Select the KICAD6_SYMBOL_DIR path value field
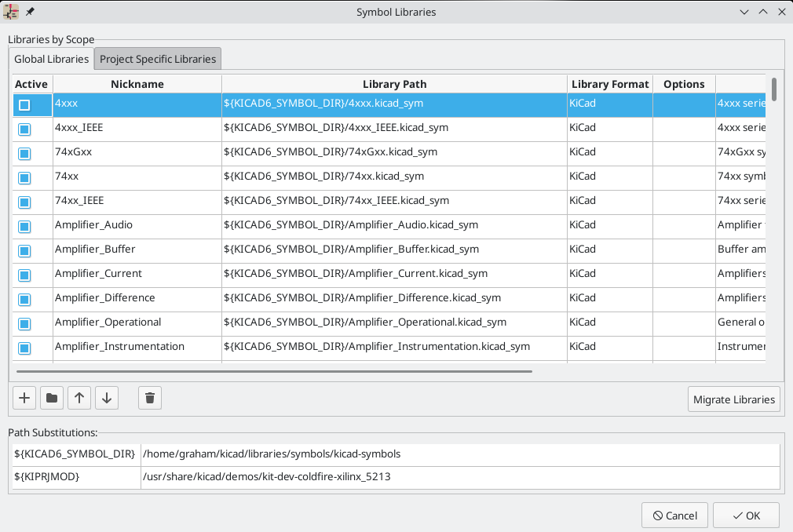 pos(459,454)
